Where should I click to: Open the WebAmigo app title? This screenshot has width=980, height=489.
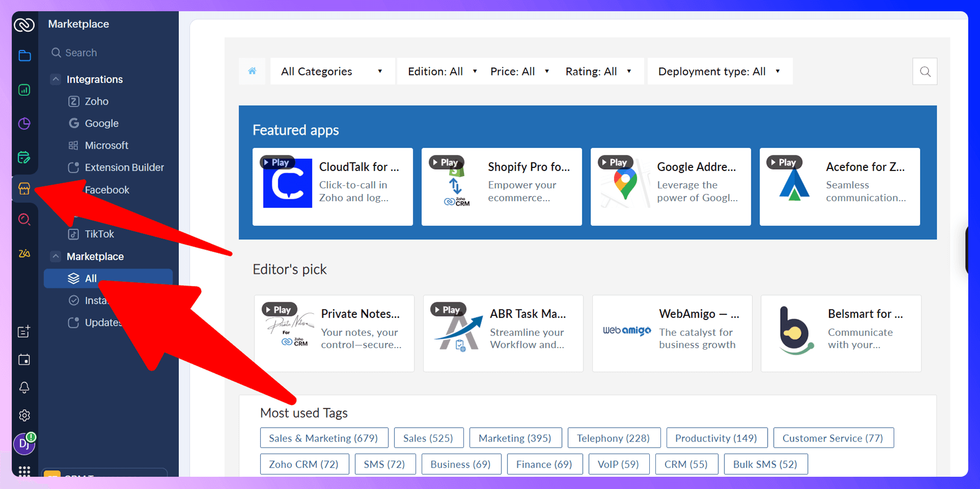tap(699, 314)
